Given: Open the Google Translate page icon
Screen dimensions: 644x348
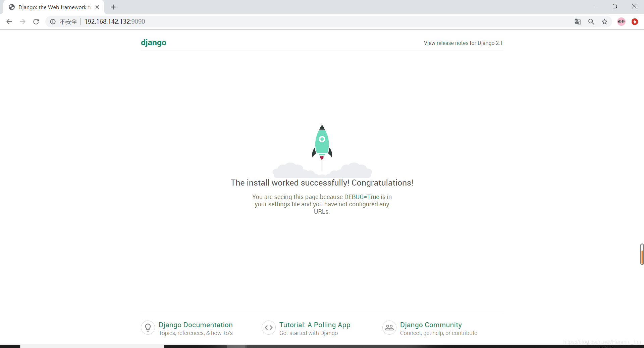Looking at the screenshot, I should point(578,22).
